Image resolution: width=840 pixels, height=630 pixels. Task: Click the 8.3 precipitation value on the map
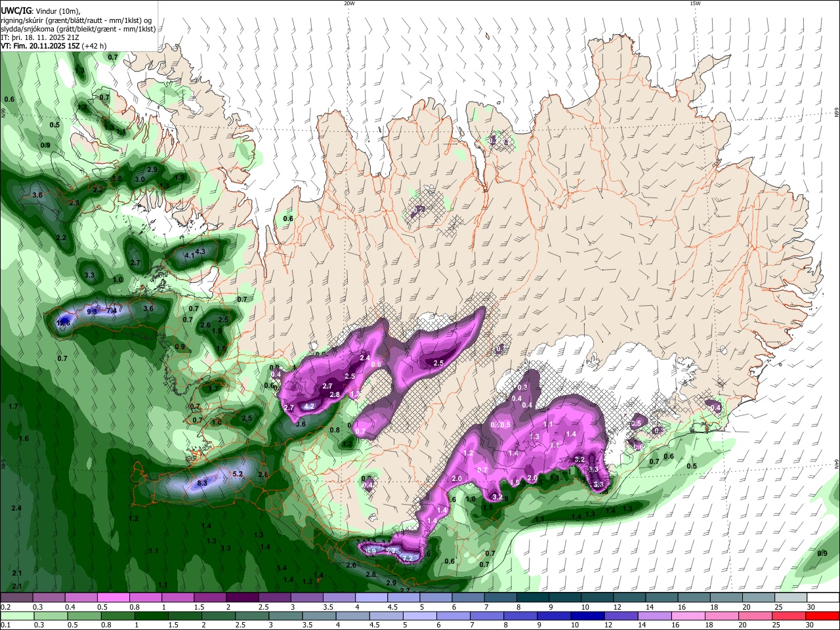pos(202,483)
